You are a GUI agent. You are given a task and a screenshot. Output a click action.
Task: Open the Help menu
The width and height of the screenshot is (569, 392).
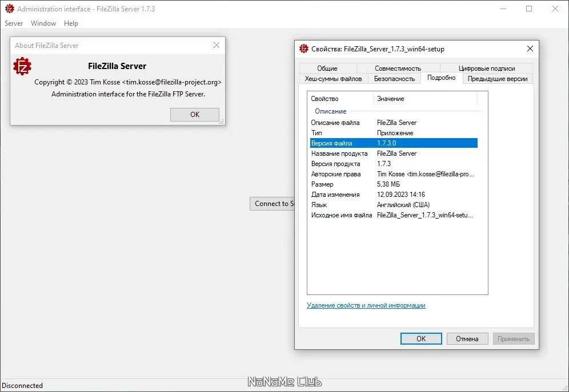[71, 23]
